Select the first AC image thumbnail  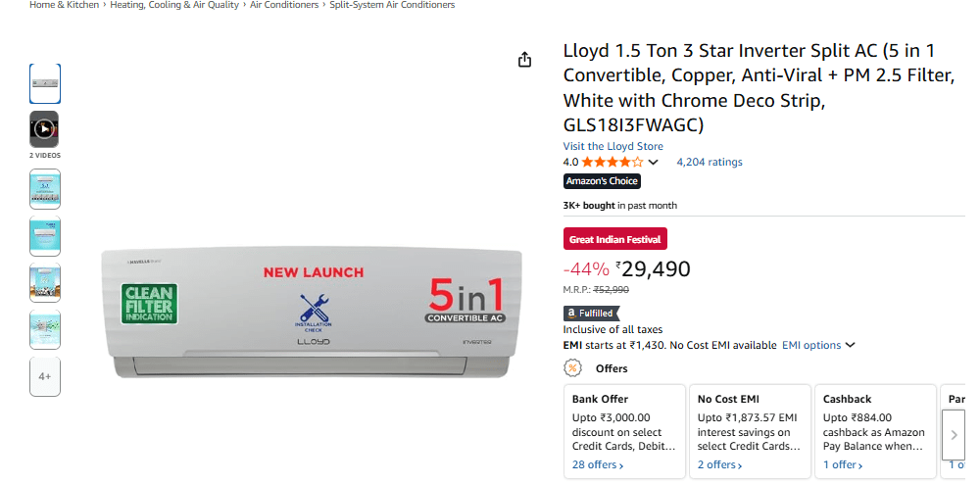(x=44, y=83)
